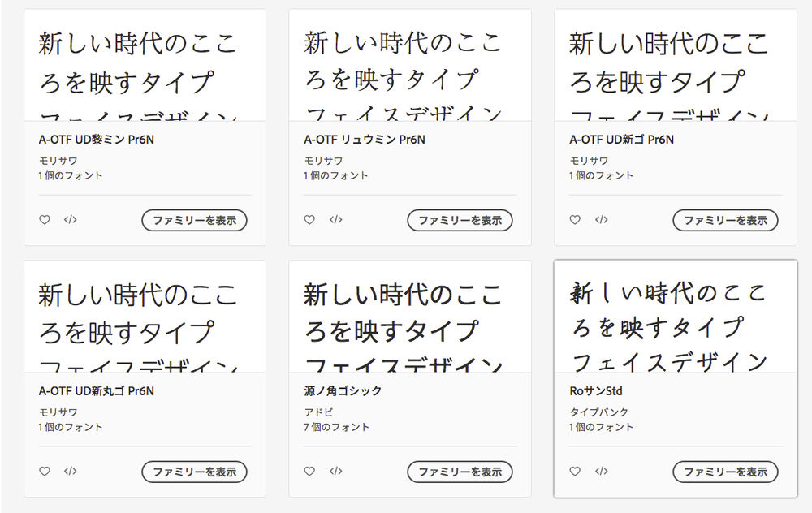Open the モリサワ foundry link under UD新丸ゴ
Screen dimensions: 812x513
click(x=58, y=412)
